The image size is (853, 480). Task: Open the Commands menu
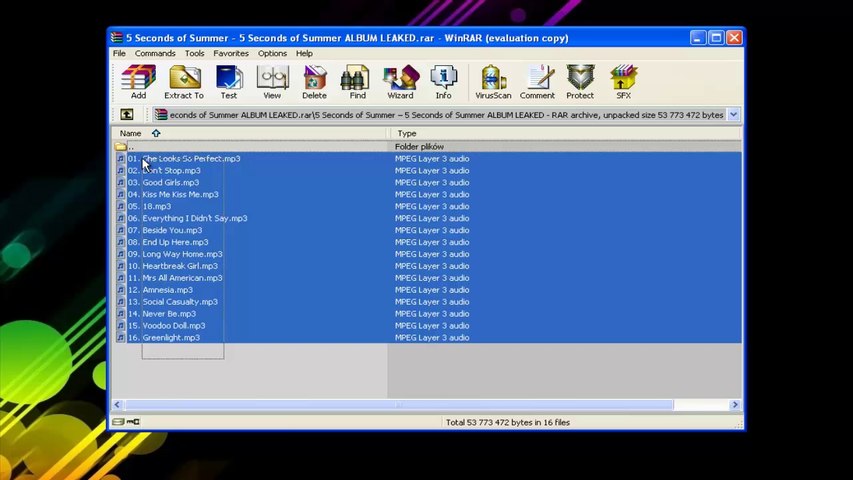(155, 53)
